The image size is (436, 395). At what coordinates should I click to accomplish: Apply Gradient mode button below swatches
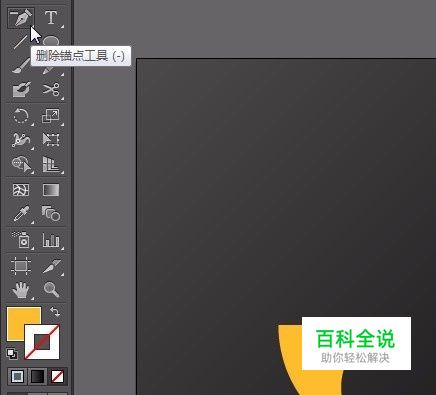pos(37,377)
